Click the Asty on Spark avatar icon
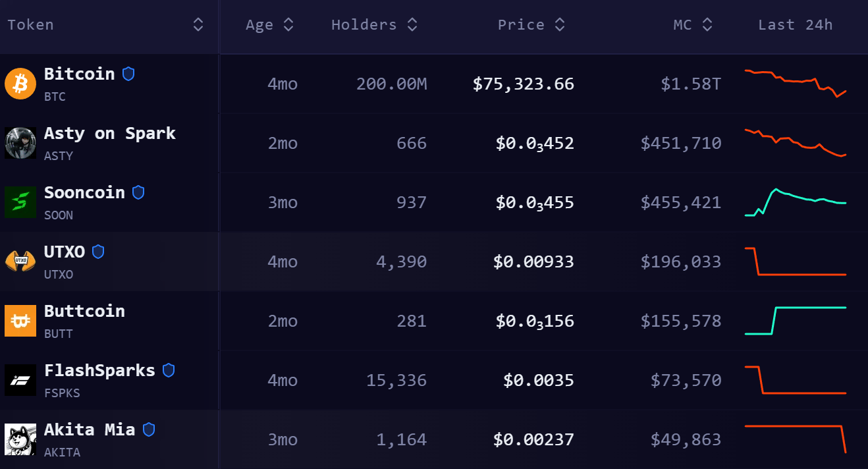 click(x=20, y=143)
